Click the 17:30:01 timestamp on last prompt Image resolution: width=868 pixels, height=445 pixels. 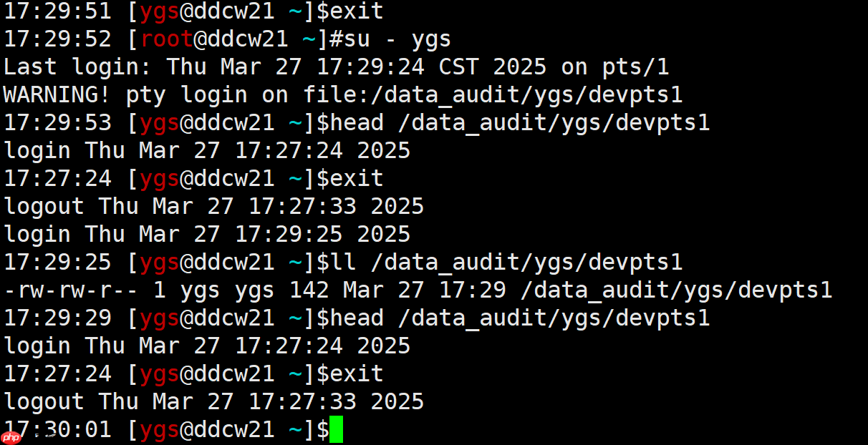[x=57, y=429]
